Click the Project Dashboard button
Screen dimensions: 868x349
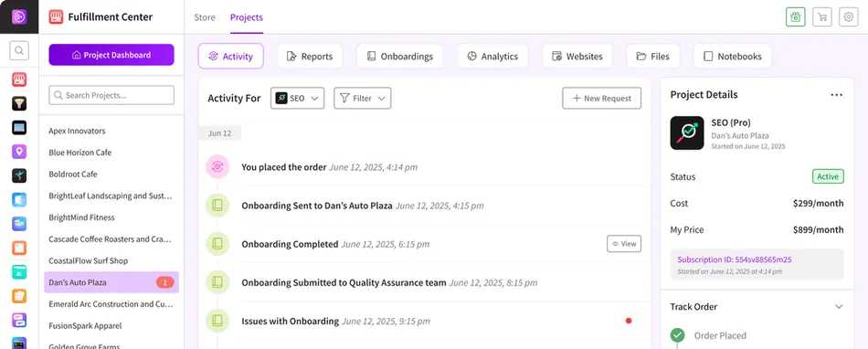pyautogui.click(x=111, y=55)
